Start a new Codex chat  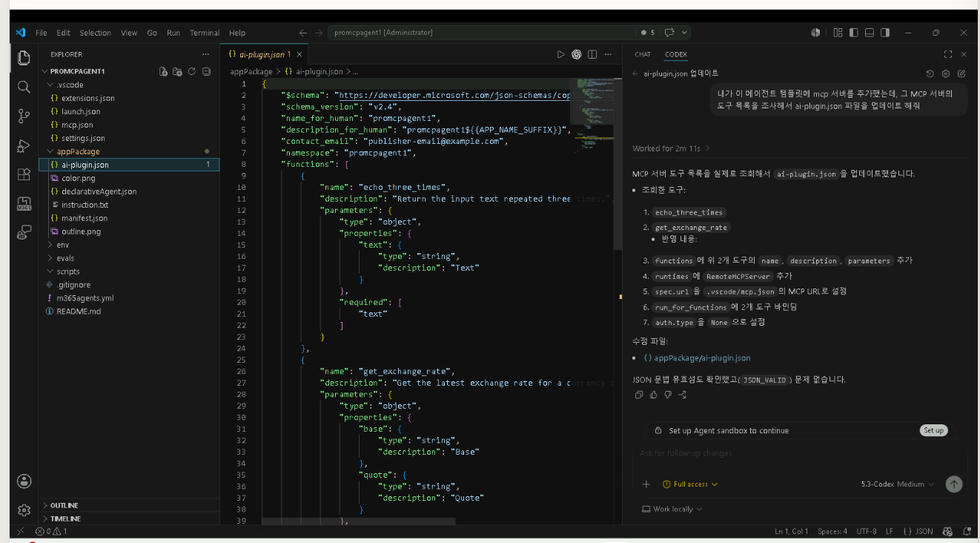coord(961,73)
